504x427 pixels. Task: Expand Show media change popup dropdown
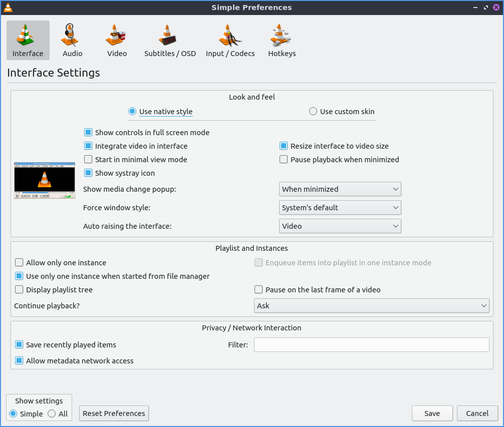340,189
